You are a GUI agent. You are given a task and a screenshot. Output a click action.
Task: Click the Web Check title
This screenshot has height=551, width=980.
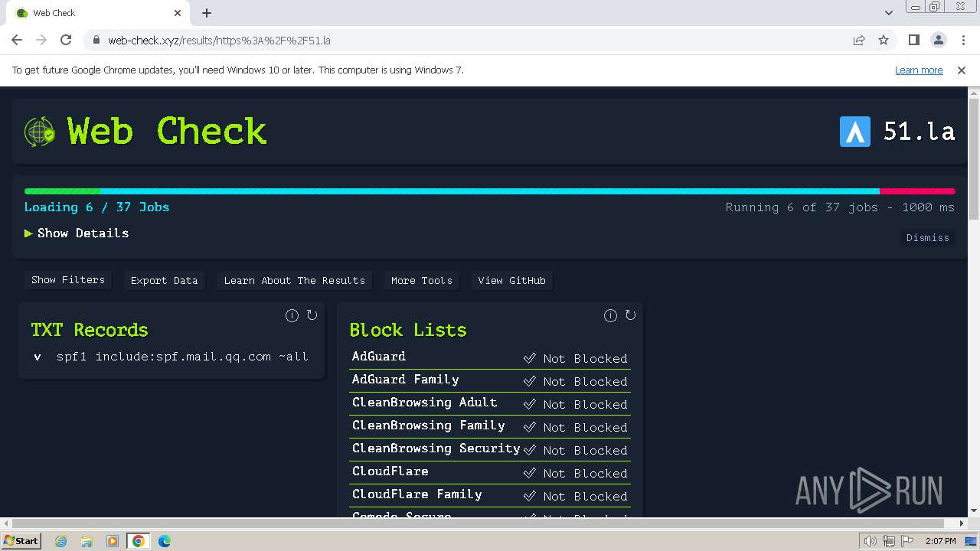[x=167, y=131]
